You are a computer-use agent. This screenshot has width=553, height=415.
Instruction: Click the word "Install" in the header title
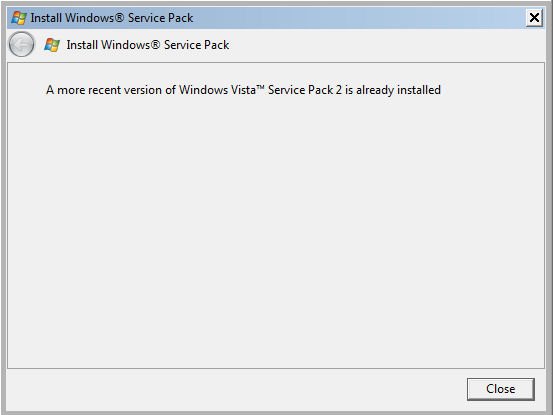(x=82, y=45)
